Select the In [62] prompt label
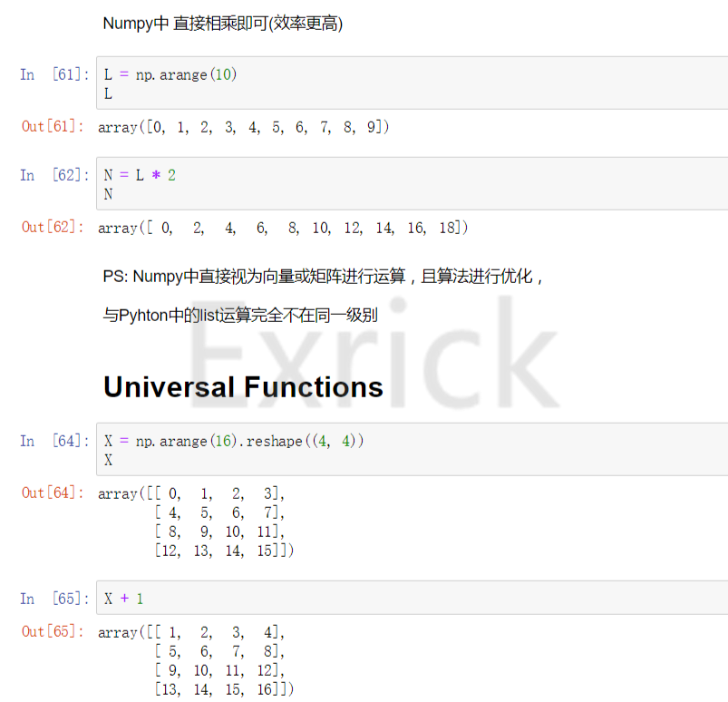Viewport: 728px width, 702px height. pos(54,175)
